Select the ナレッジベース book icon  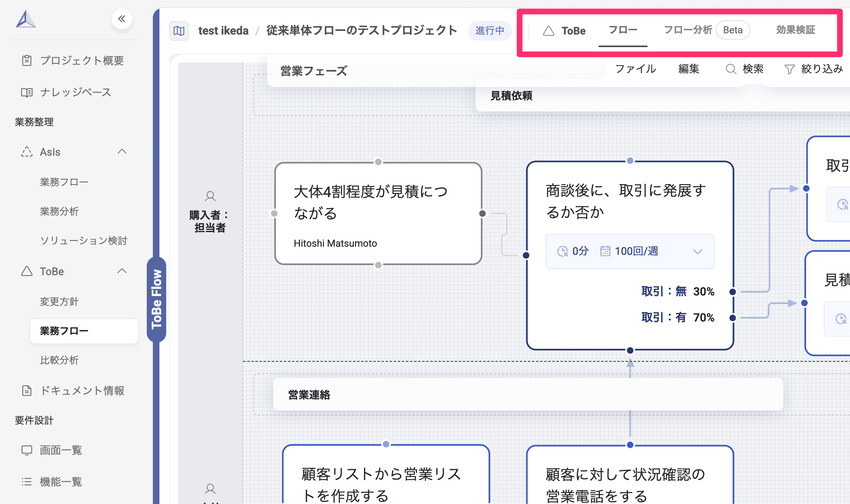[27, 92]
